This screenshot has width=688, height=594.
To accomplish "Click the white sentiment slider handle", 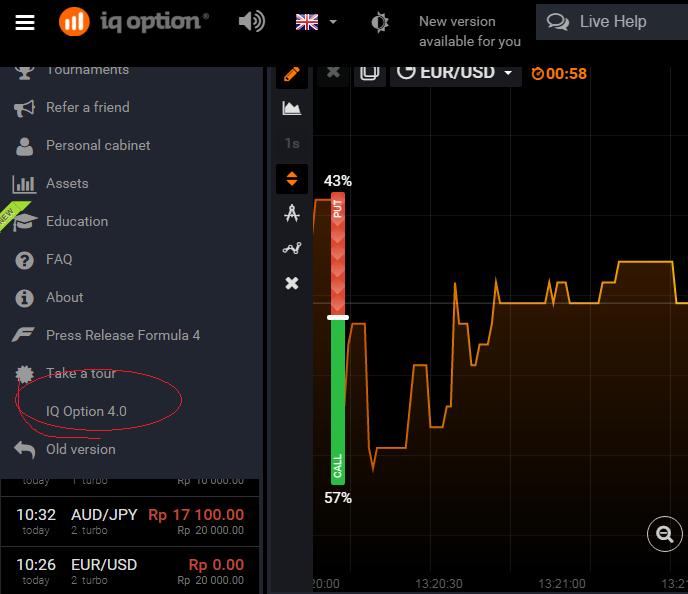I will click(x=338, y=317).
